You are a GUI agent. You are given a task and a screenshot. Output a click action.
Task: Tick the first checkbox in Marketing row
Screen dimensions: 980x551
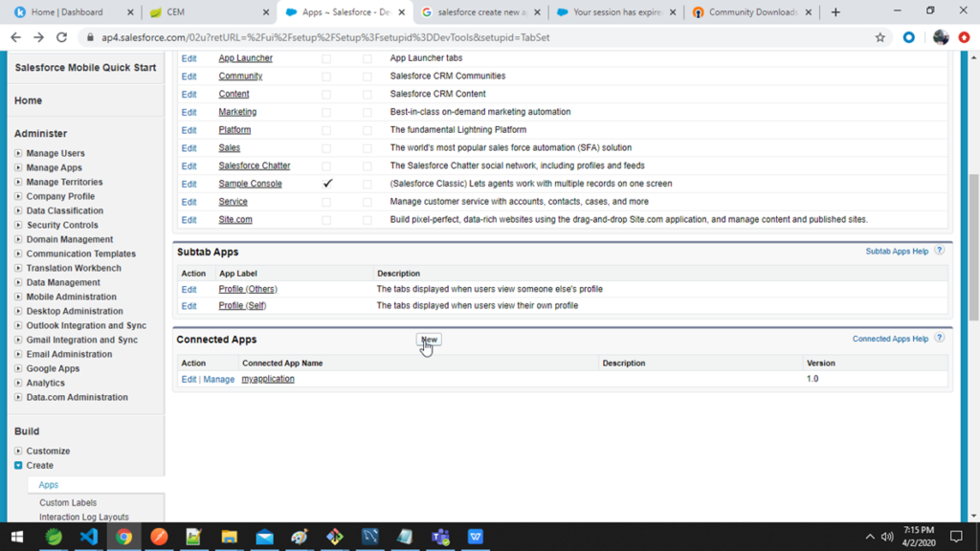pyautogui.click(x=326, y=113)
